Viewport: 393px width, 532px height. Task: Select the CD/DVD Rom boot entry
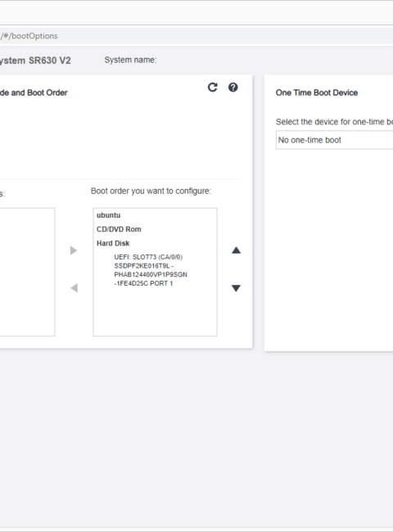[x=119, y=229]
